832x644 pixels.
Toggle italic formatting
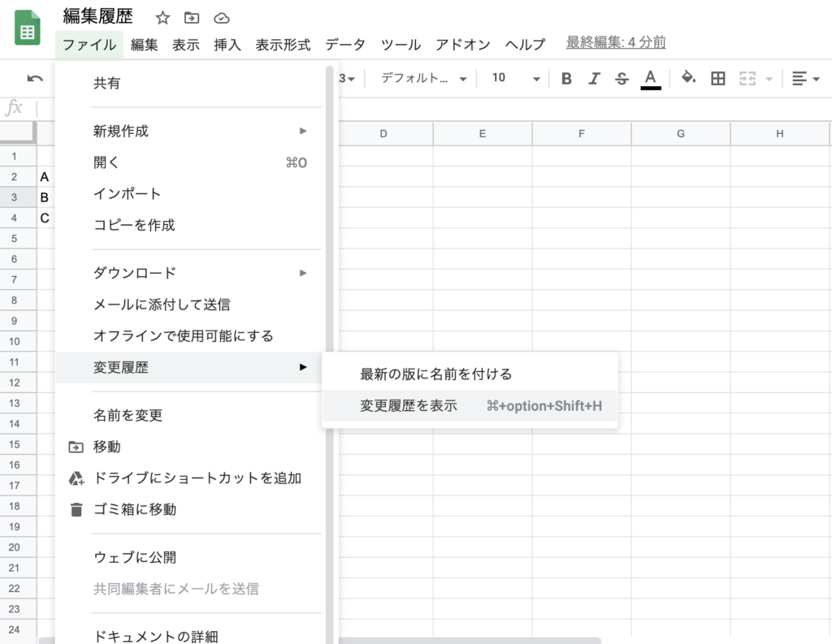[x=594, y=78]
